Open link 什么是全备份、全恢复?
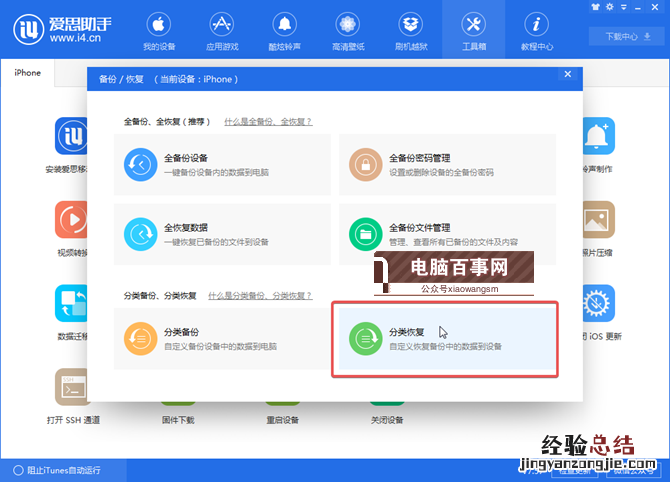Screen dimensions: 670x482 pyautogui.click(x=268, y=122)
